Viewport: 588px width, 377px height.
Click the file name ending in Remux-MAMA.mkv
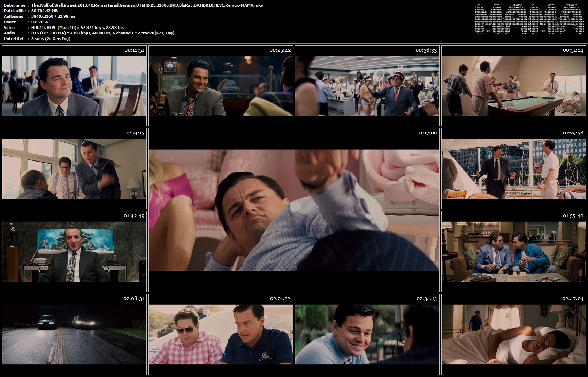147,5
